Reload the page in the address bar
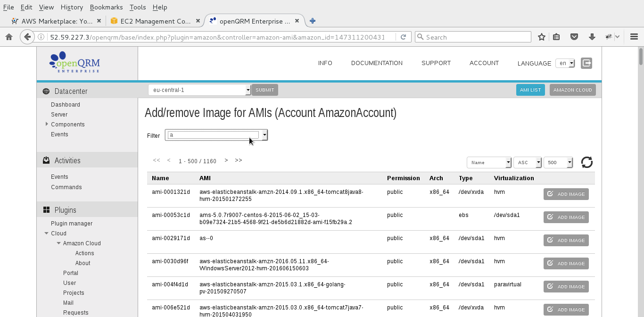This screenshot has height=317, width=644. (403, 37)
